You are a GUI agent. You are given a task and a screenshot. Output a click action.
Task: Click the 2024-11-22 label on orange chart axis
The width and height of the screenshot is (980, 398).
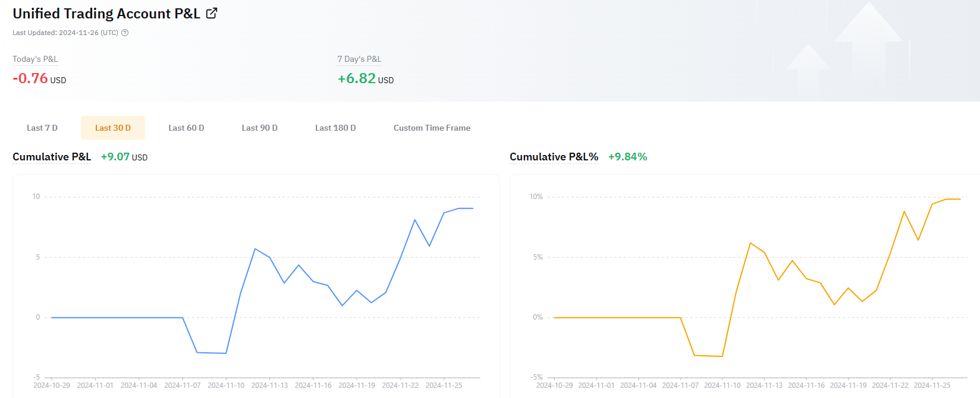tap(890, 386)
